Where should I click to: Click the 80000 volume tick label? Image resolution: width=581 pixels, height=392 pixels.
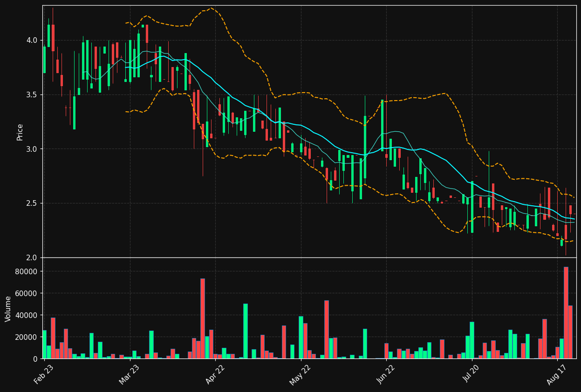point(27,272)
